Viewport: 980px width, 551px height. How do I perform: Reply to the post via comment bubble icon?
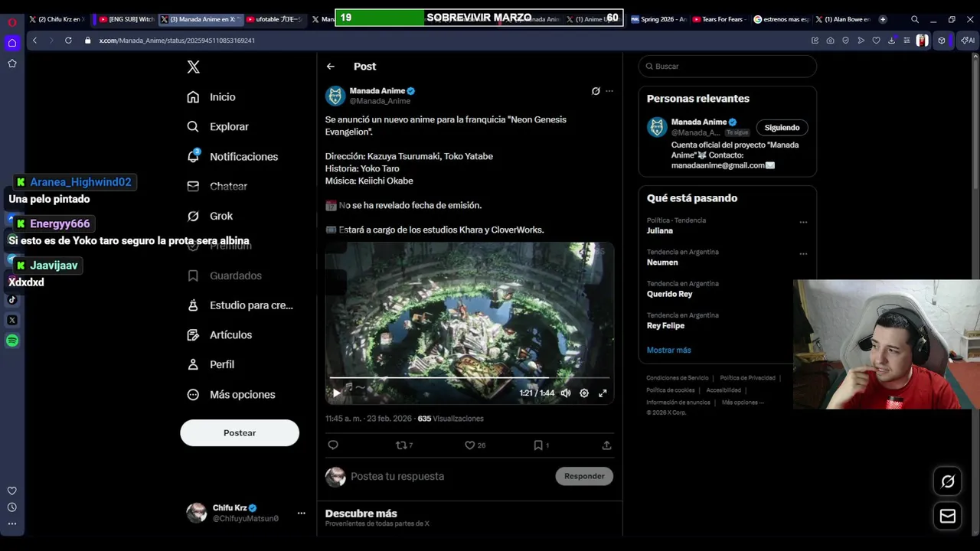point(333,445)
